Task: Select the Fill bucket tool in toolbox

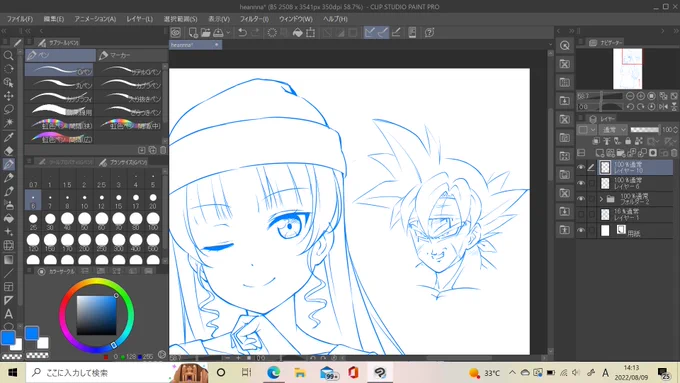Action: coord(8,218)
